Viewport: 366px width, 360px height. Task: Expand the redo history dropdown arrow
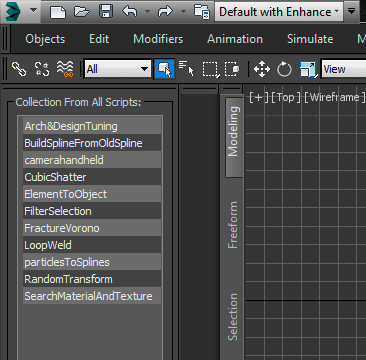(x=183, y=12)
